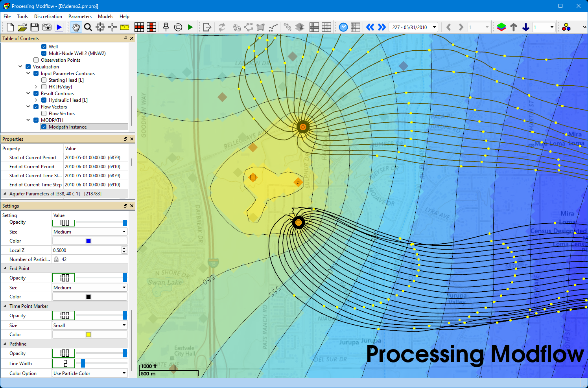Move up a layer with the up arrow
Image resolution: width=588 pixels, height=388 pixels.
point(514,27)
